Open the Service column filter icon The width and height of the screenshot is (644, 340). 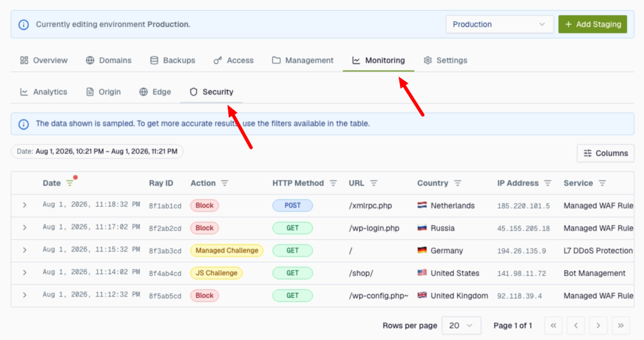[x=602, y=183]
